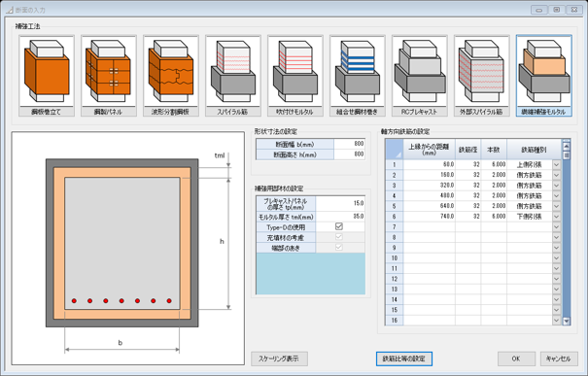
Task: Open rebar type dropdown for row 1
Action: coord(557,164)
